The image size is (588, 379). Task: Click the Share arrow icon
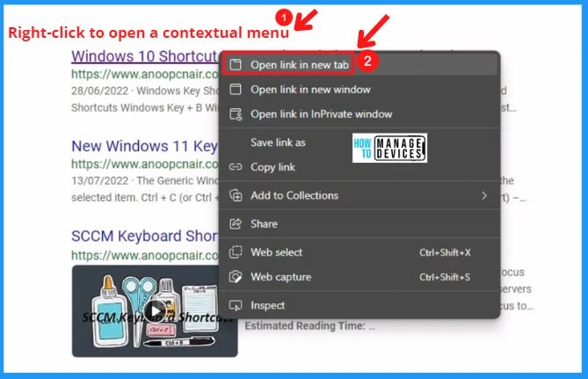(x=236, y=224)
